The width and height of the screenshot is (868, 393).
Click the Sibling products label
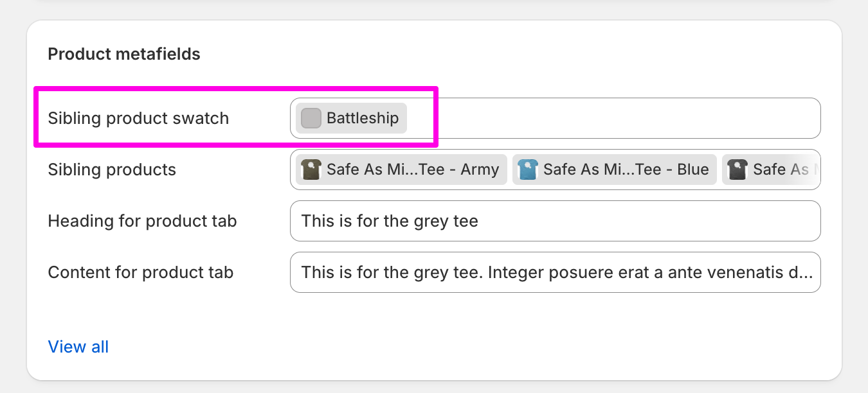(112, 170)
